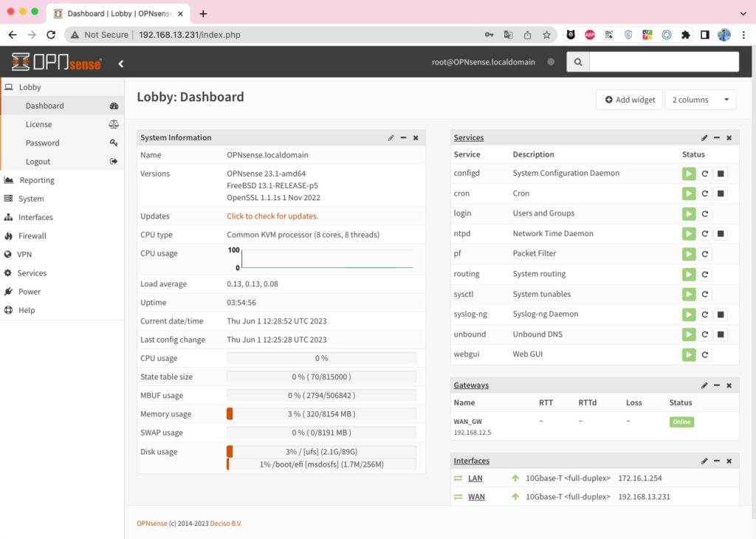Expand the Power menu

click(x=62, y=292)
